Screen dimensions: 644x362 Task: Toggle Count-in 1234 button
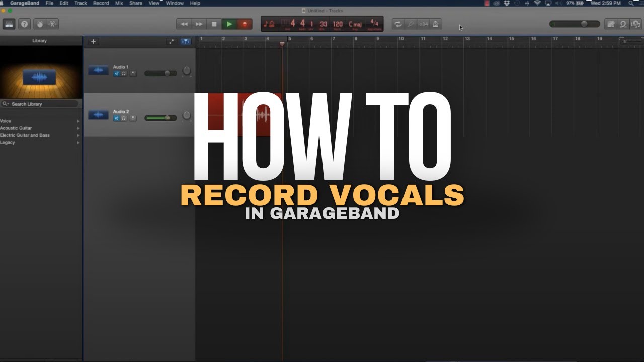click(x=423, y=24)
